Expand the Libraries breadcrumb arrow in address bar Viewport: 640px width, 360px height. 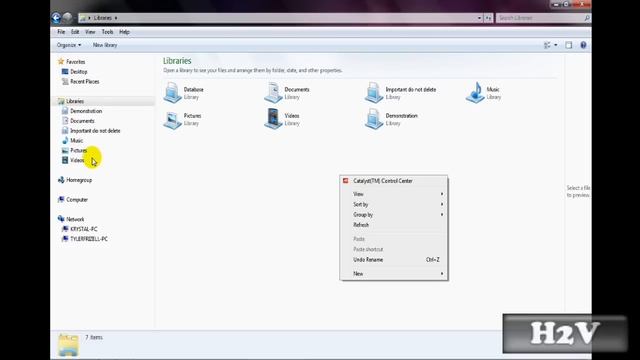[x=116, y=18]
